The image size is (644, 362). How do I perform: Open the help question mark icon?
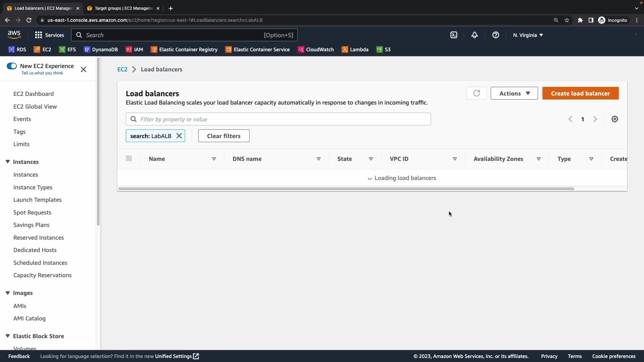[495, 35]
